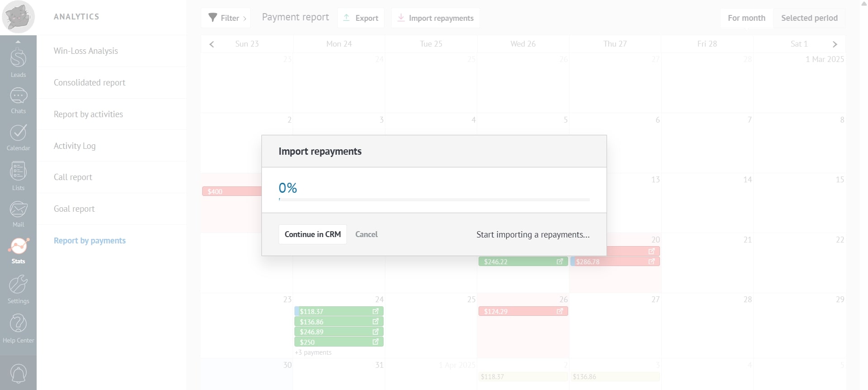Viewport: 868px width, 390px height.
Task: Go to previous week with left chevron
Action: click(212, 44)
